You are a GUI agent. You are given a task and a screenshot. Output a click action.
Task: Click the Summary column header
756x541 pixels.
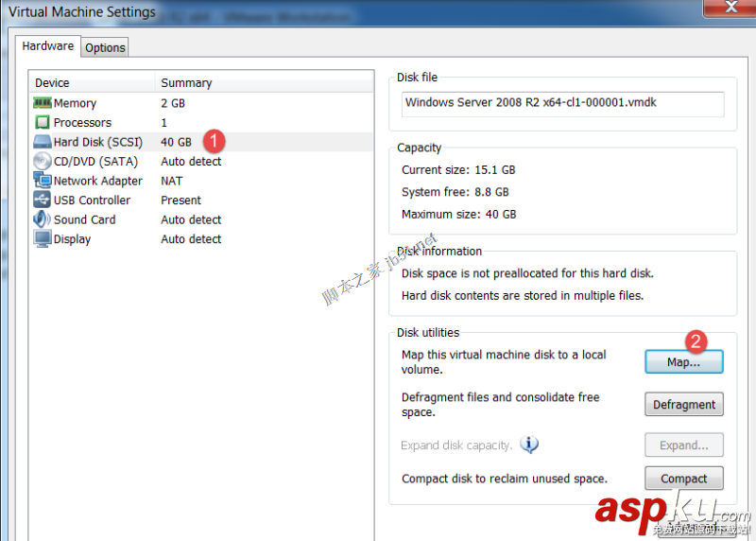[265, 82]
